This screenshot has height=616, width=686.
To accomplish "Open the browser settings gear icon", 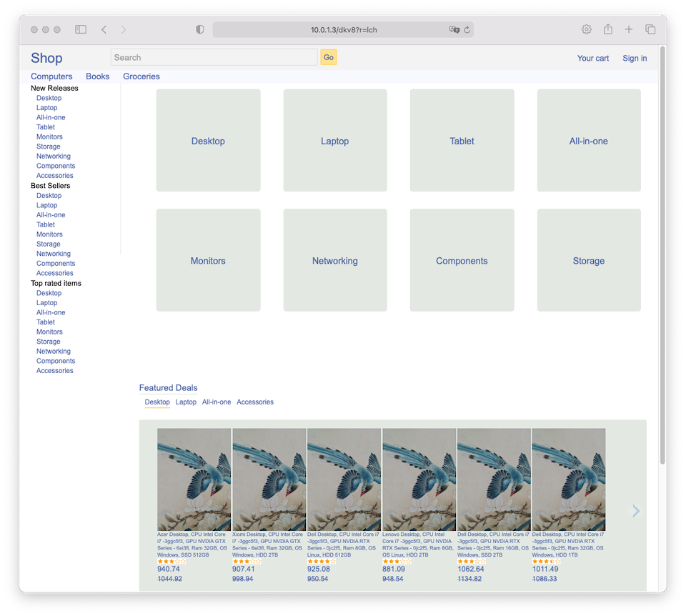I will tap(587, 29).
